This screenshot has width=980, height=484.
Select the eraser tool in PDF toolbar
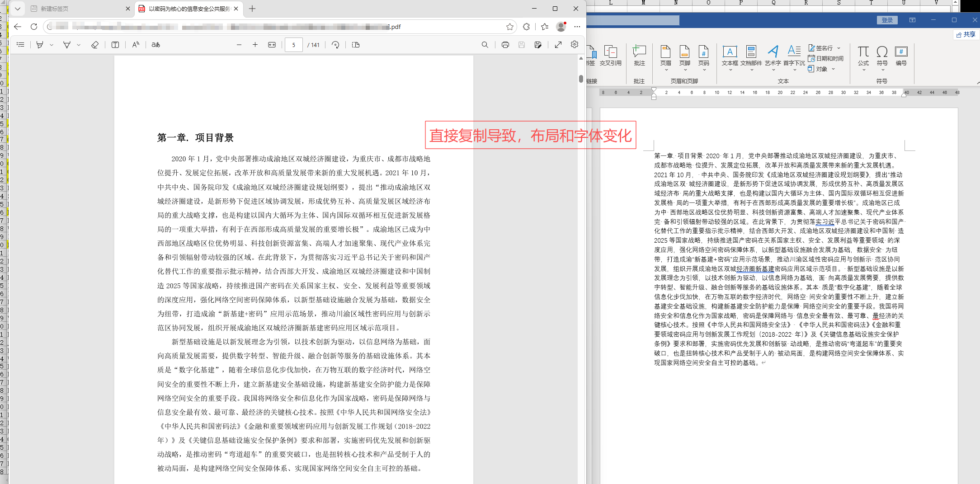coord(95,45)
